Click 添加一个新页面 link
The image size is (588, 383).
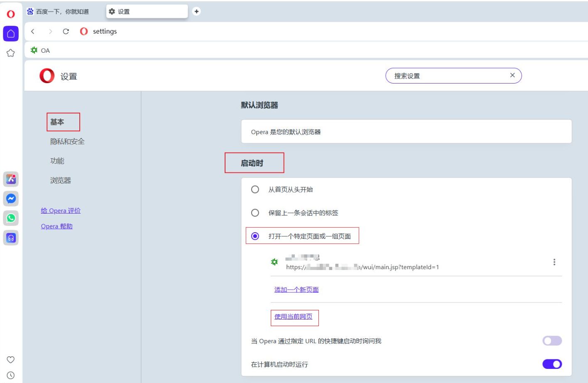tap(296, 290)
